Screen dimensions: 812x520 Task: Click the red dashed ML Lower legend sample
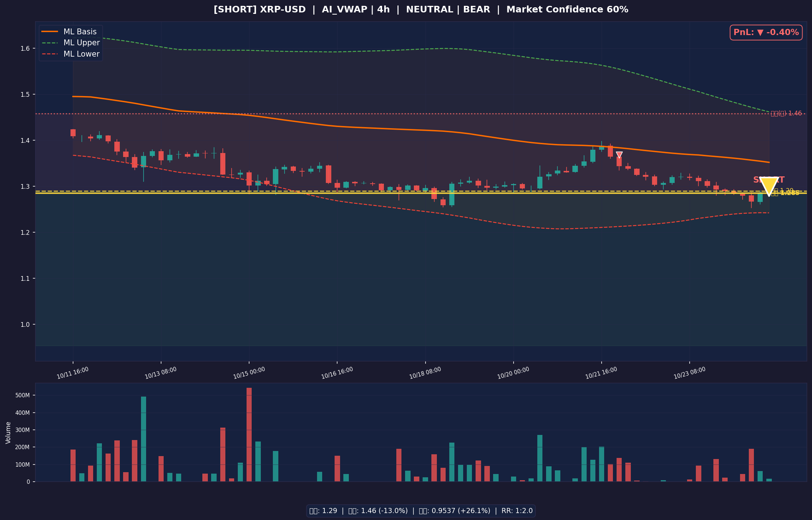(50, 54)
